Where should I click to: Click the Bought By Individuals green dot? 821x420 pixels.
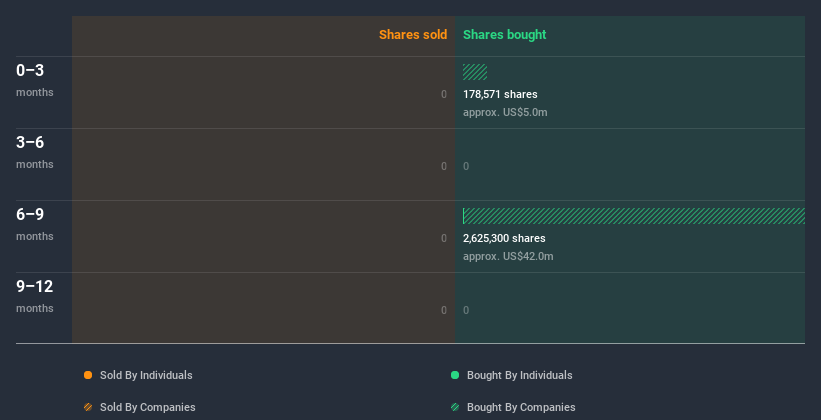point(455,375)
